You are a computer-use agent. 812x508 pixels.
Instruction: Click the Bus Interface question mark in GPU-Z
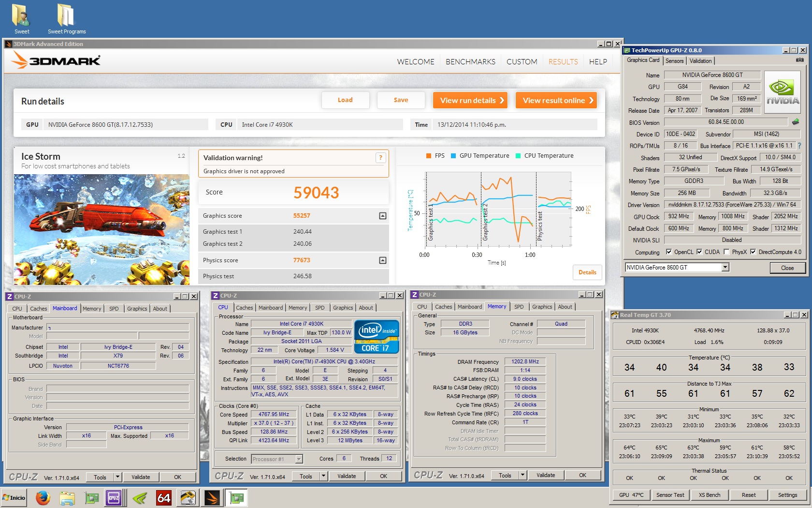pos(799,146)
